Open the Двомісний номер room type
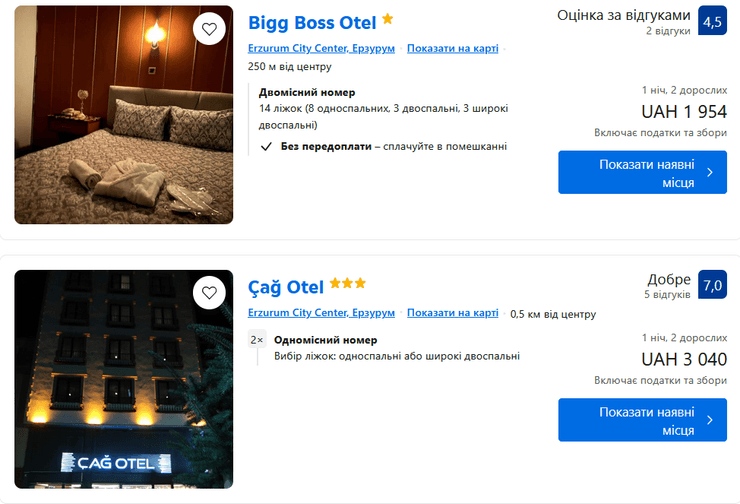 pyautogui.click(x=307, y=93)
